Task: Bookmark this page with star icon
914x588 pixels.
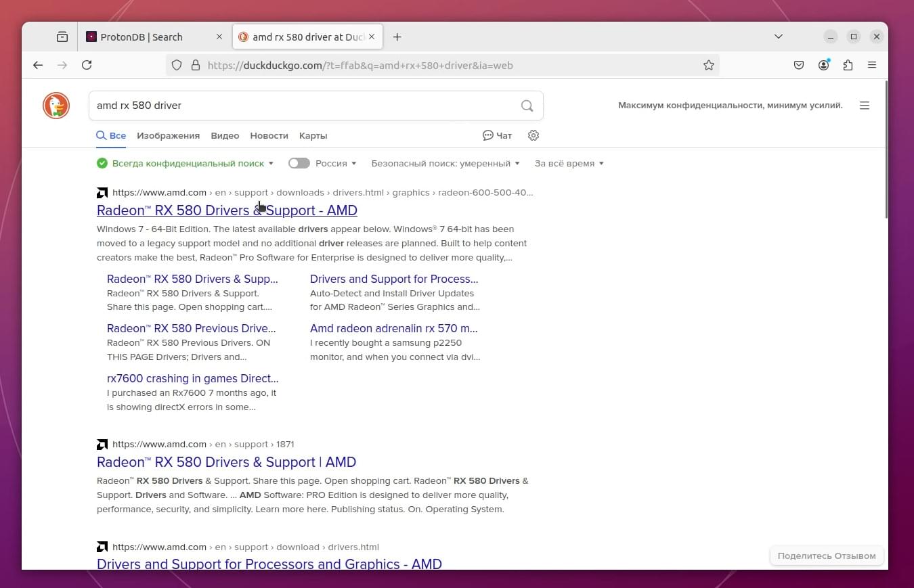Action: point(709,66)
